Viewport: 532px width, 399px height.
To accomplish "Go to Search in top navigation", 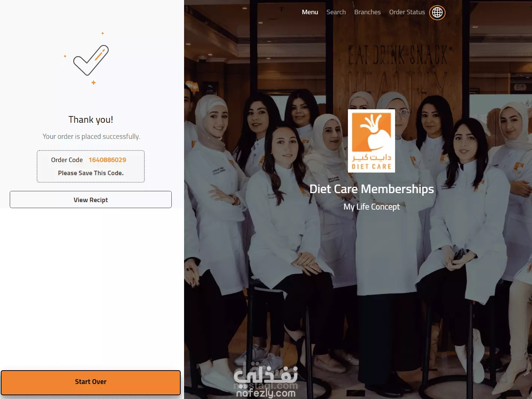I will (x=336, y=12).
